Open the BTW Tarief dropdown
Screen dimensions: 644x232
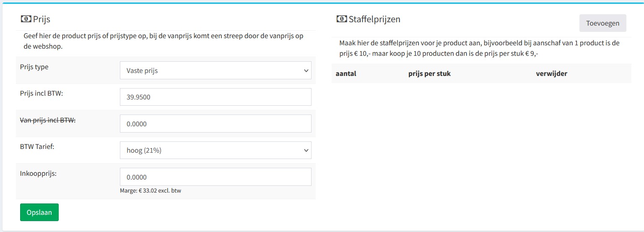(216, 150)
